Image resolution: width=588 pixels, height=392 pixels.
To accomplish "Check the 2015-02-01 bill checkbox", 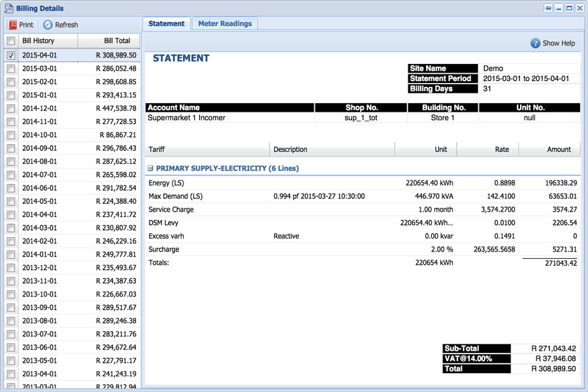I will tap(11, 82).
